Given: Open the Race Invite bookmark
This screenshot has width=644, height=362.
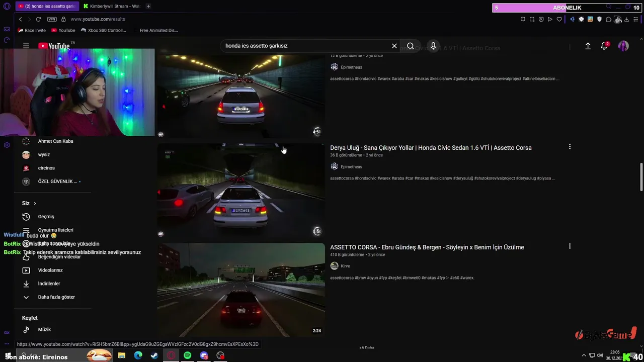Looking at the screenshot, I should tap(32, 30).
